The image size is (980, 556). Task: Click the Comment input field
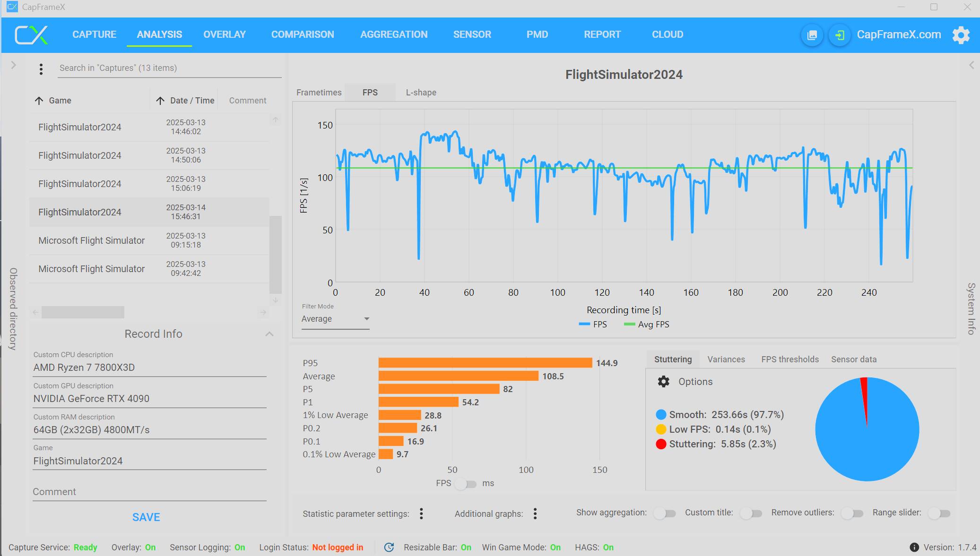(149, 492)
